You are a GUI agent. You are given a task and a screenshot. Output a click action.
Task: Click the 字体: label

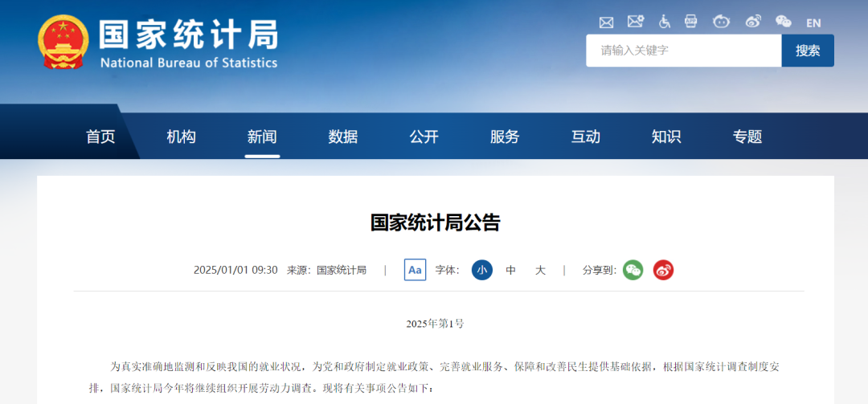[x=448, y=270]
